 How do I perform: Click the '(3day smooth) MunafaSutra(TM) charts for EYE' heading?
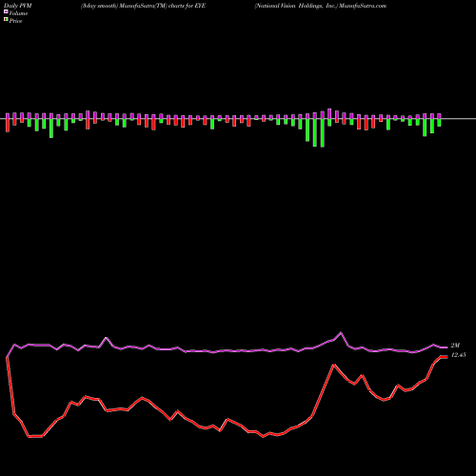[x=143, y=6]
